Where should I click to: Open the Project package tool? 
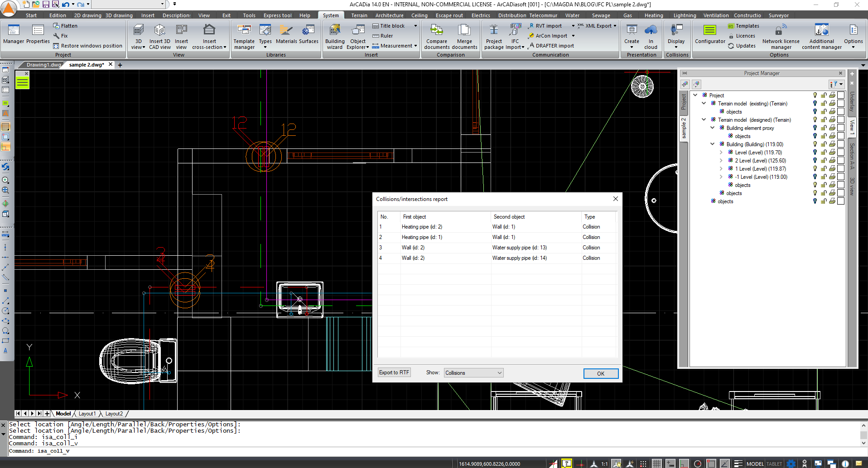pyautogui.click(x=493, y=36)
